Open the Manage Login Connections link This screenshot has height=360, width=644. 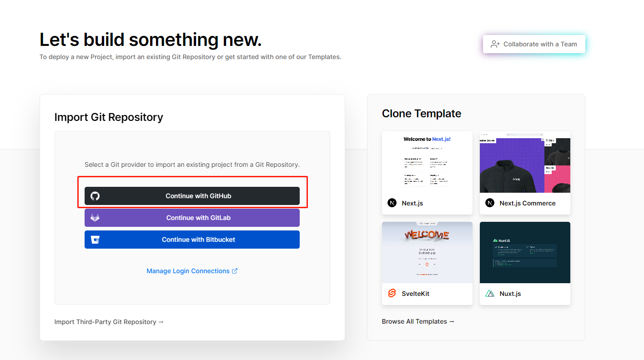click(x=188, y=271)
